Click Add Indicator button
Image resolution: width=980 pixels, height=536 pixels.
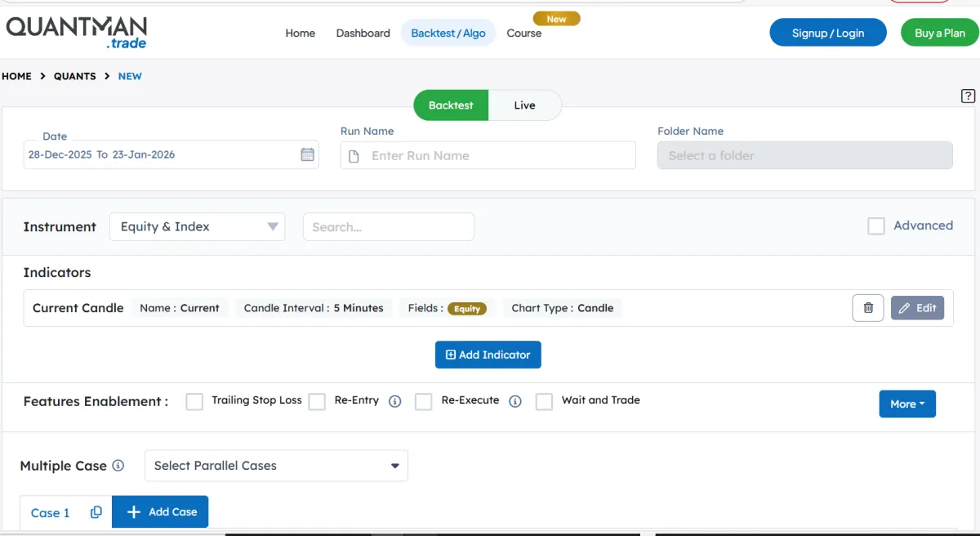click(x=488, y=355)
